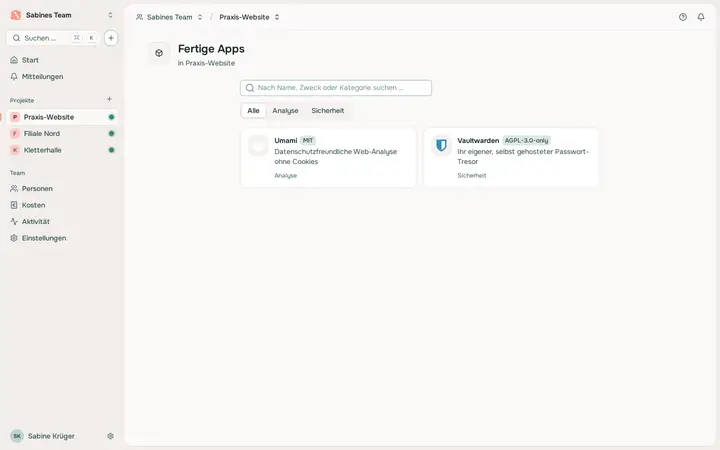Click the Sicherheit category label on Vaultwarden card
The width and height of the screenshot is (720, 450).
click(x=472, y=175)
